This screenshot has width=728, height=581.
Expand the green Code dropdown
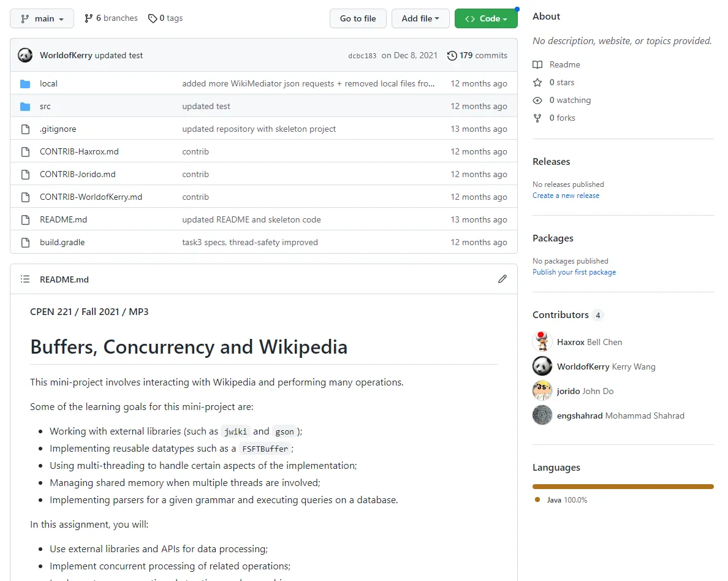click(486, 18)
